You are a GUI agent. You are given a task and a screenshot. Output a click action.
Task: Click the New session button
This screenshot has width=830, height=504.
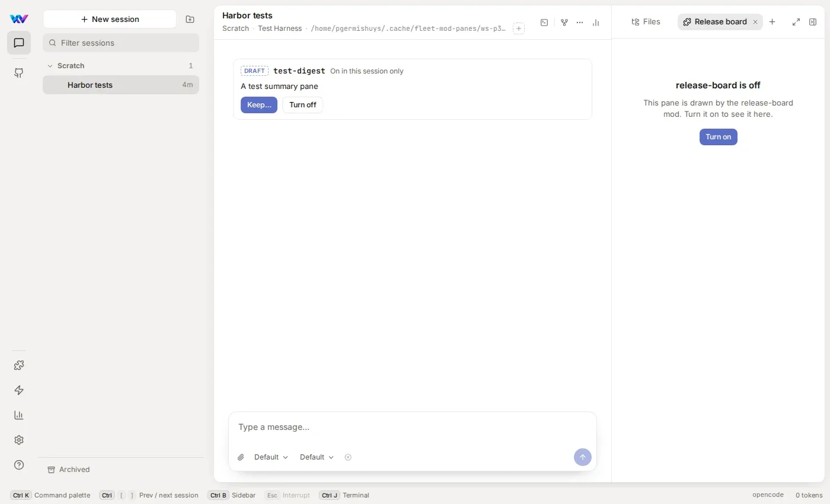click(x=110, y=19)
